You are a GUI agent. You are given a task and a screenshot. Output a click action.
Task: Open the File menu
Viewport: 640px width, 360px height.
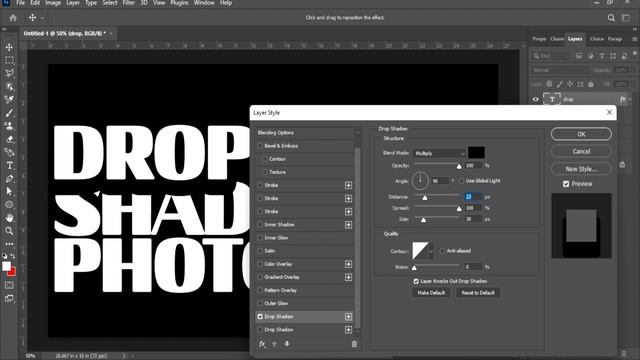coord(20,3)
